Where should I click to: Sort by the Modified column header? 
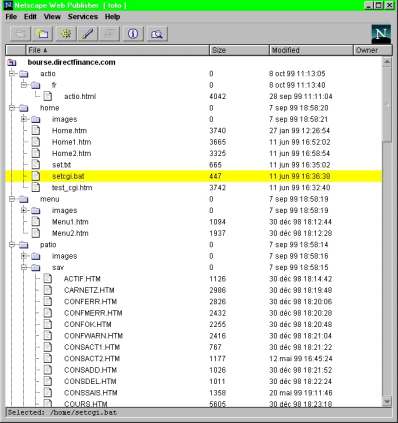click(311, 50)
